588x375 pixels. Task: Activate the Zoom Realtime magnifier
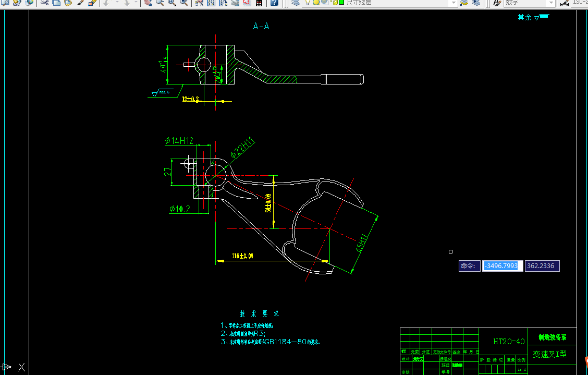point(160,2)
